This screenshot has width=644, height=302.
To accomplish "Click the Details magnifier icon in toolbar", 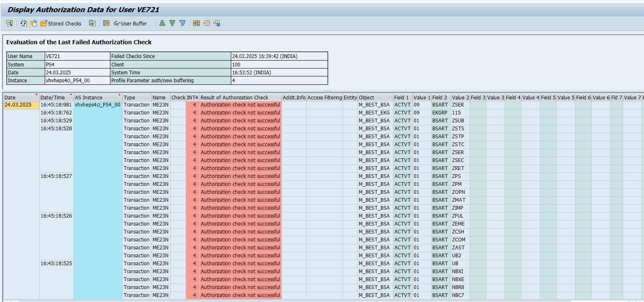I will click(x=9, y=23).
